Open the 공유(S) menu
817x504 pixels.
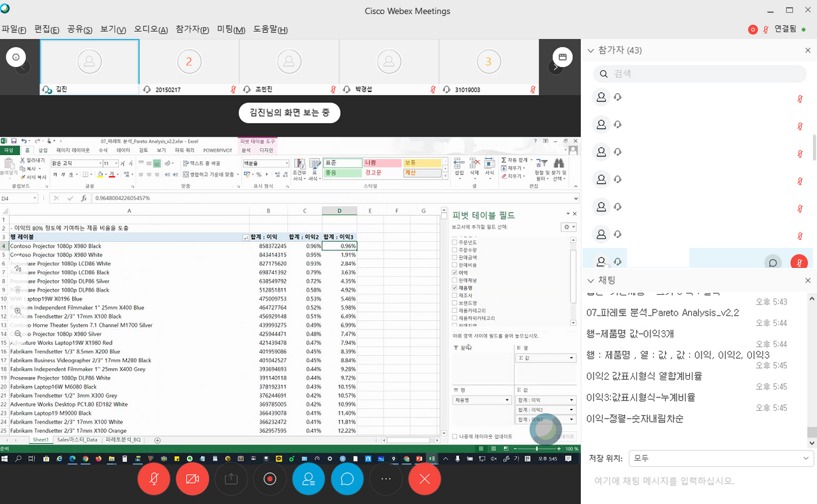coord(80,29)
